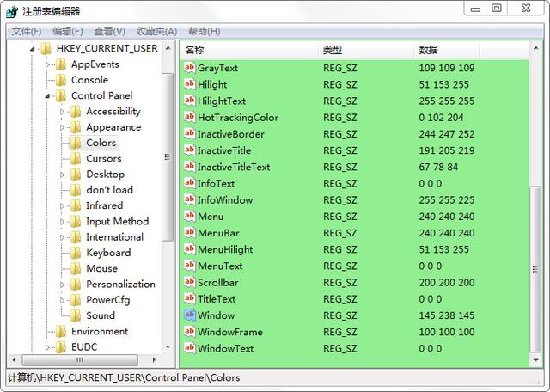Sort by the 名称 column header
Screen dimensions: 550x392
249,50
